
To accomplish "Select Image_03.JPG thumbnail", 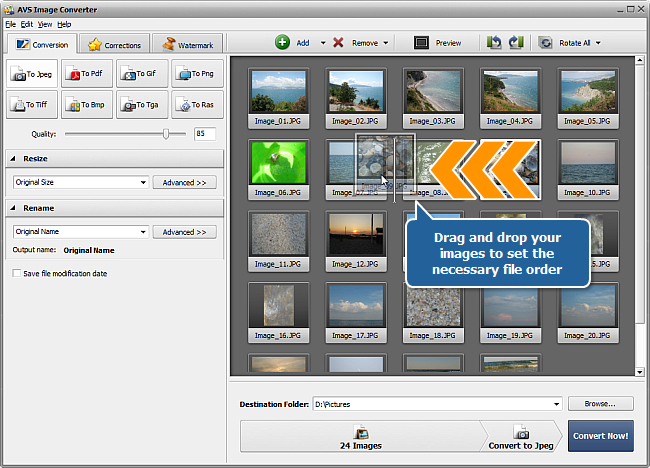I will click(433, 98).
